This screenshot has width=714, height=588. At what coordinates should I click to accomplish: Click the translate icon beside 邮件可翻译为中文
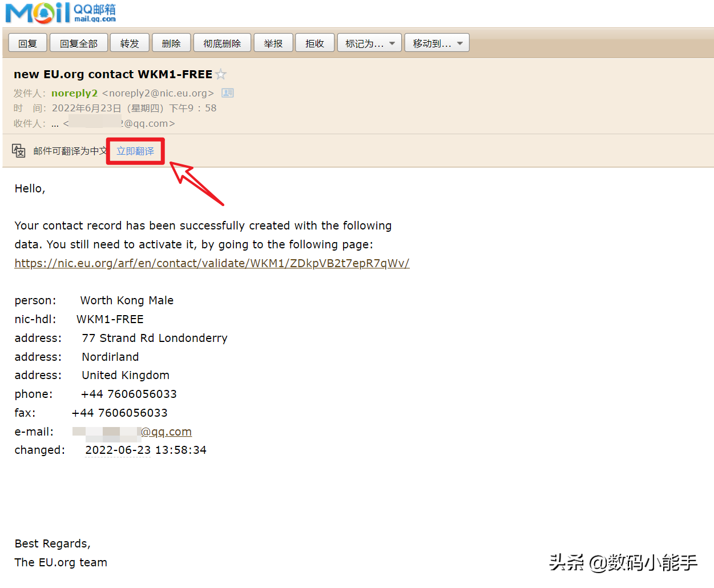click(18, 151)
